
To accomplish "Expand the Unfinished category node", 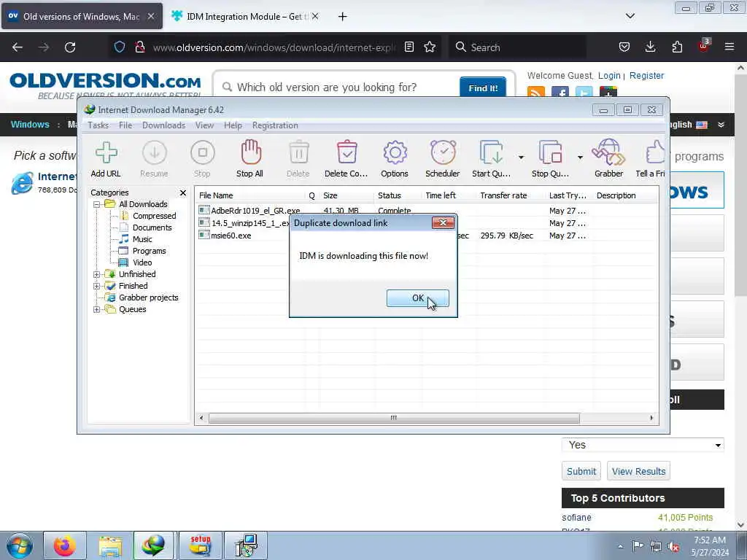I will click(97, 274).
